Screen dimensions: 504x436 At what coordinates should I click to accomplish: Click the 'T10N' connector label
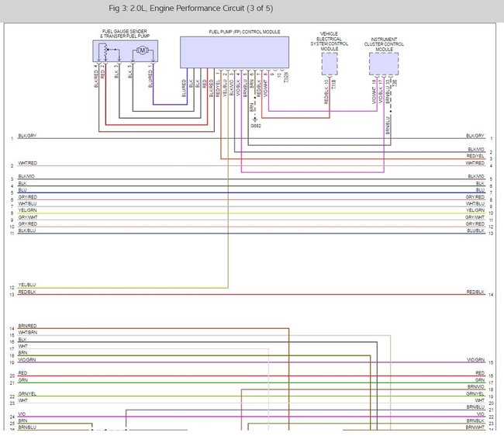point(286,78)
